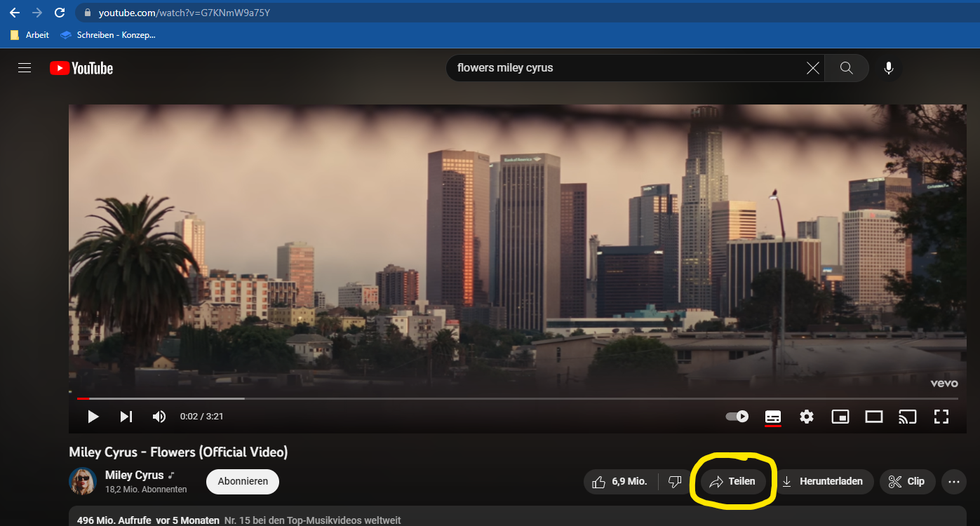
Task: Seek on the video progress bar
Action: 491,398
